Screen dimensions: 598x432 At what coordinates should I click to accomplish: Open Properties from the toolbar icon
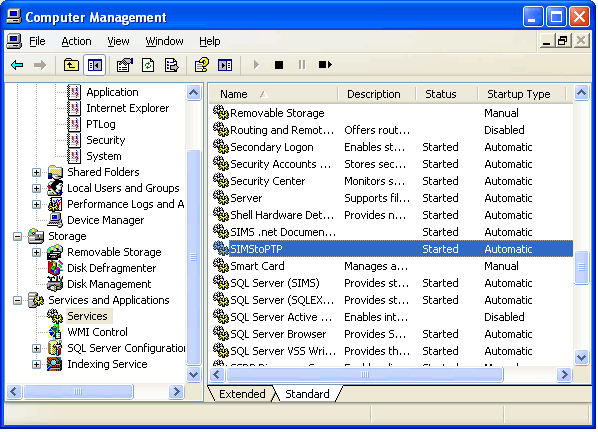(125, 65)
